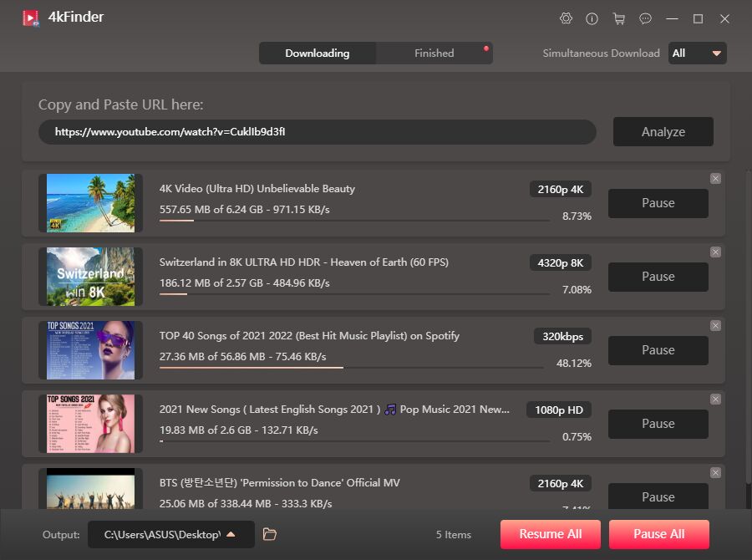Screen dimensions: 752x560
Task: Click the 8.73% progress percentage
Action: [x=577, y=216]
